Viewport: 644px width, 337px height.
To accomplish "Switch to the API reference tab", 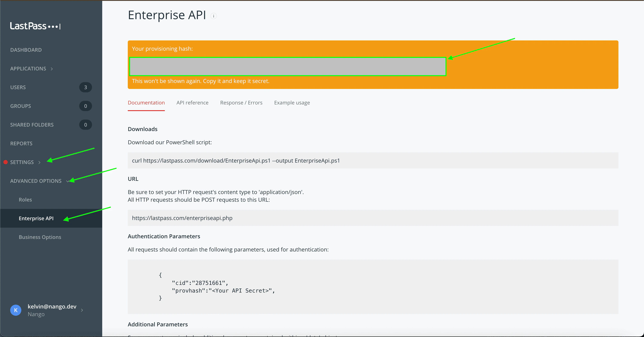I will pyautogui.click(x=192, y=103).
